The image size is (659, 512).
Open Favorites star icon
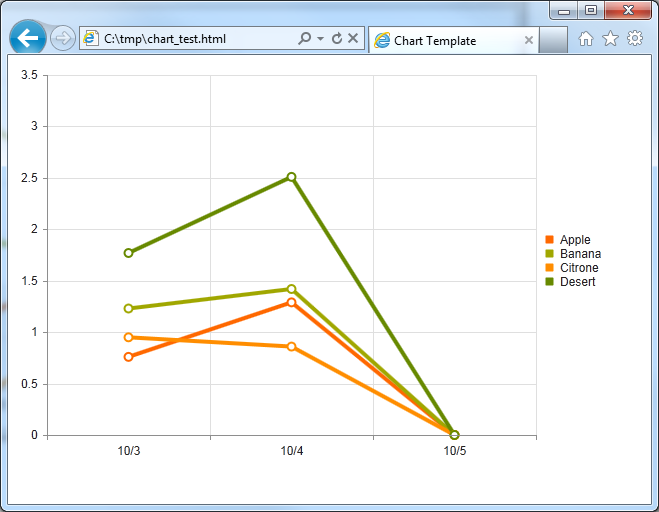point(610,39)
